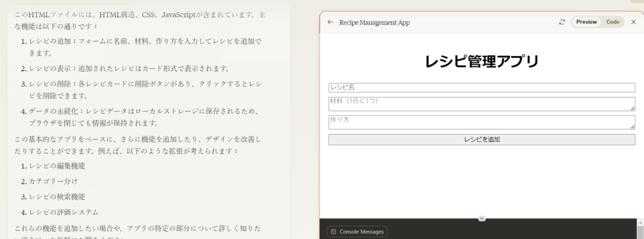Click the terminal icon beside Console Messages

pos(333,231)
